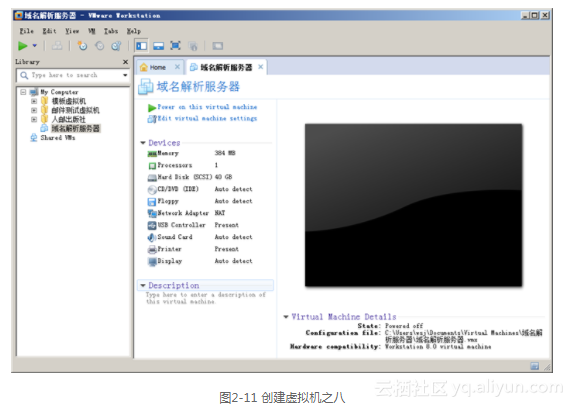Click the status bar icon at bottom right
Screen dimensions: 574x408
(534, 366)
